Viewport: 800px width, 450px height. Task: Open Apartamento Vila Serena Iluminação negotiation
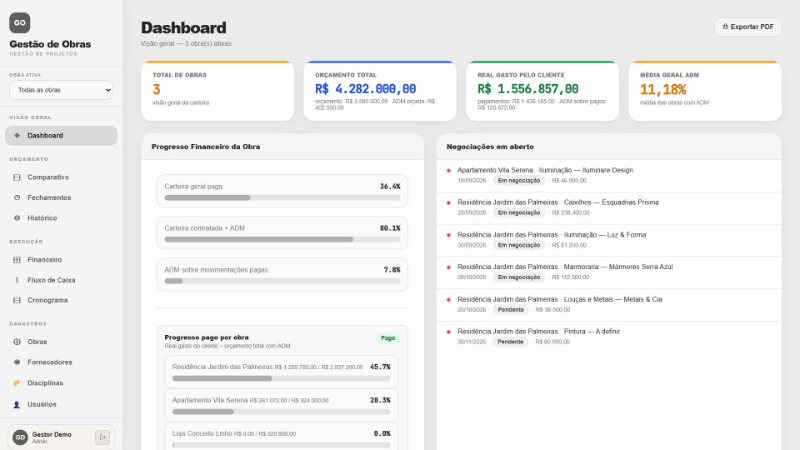609,176
